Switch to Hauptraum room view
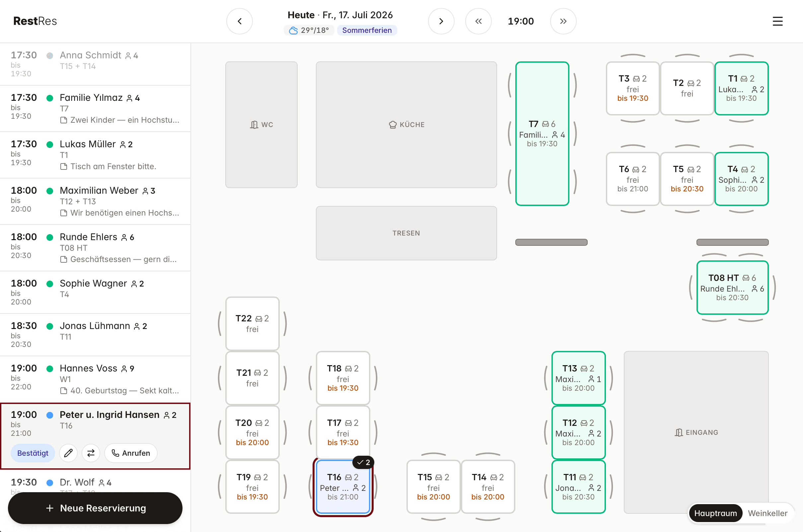Screen dimensions: 803x532 coord(715,513)
